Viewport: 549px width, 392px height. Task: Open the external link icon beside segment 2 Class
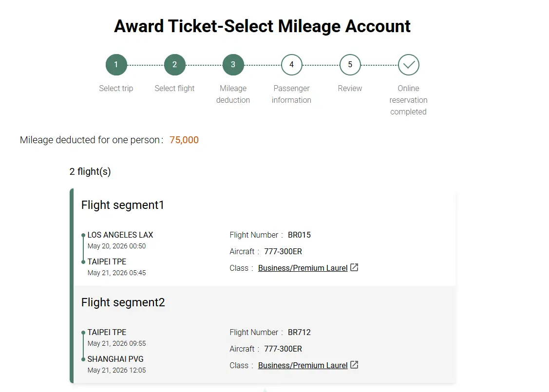[354, 365]
